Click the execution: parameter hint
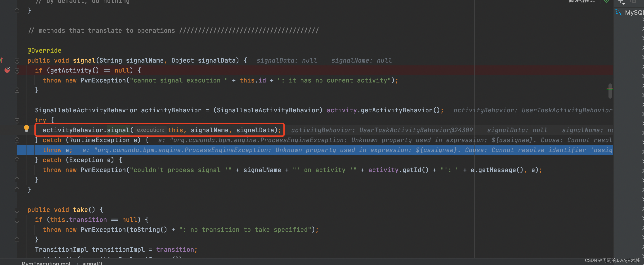Screen dimensions: 644x265 (150, 130)
